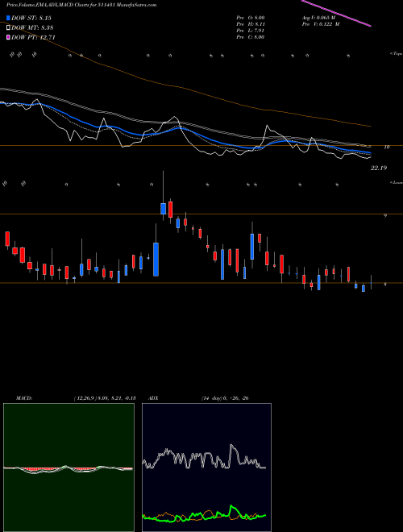403x532 pixels.
Task: Click the 'DOW MT: 8.38' label
Action: pos(32,28)
